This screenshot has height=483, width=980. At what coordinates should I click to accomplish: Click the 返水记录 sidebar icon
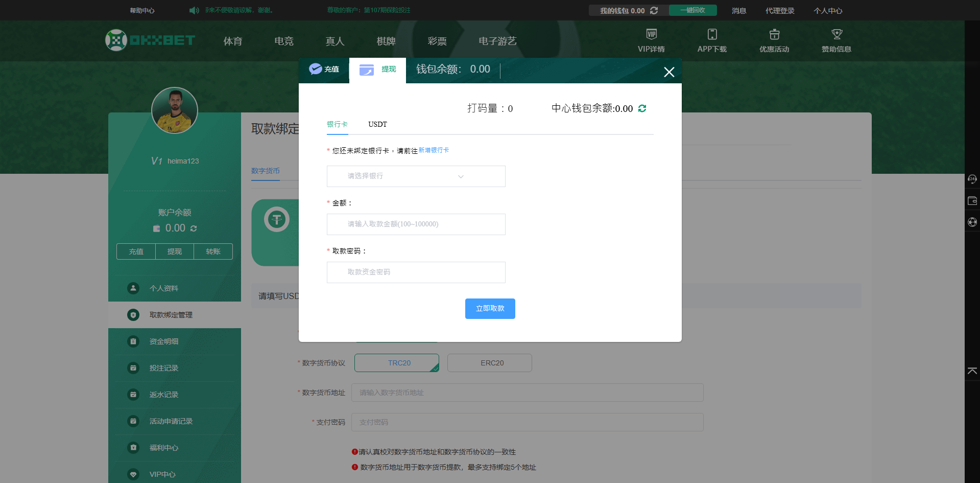pos(133,395)
